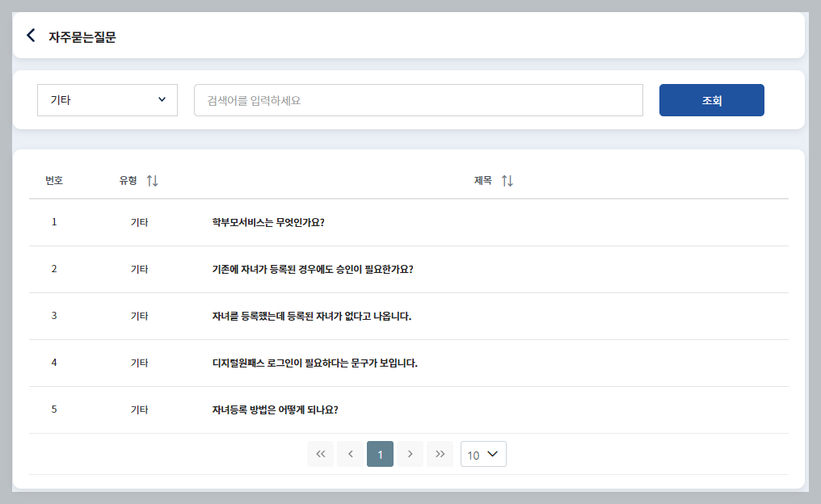Click the back arrow next to 자주묻는질문
The width and height of the screenshot is (821, 504).
click(x=30, y=35)
